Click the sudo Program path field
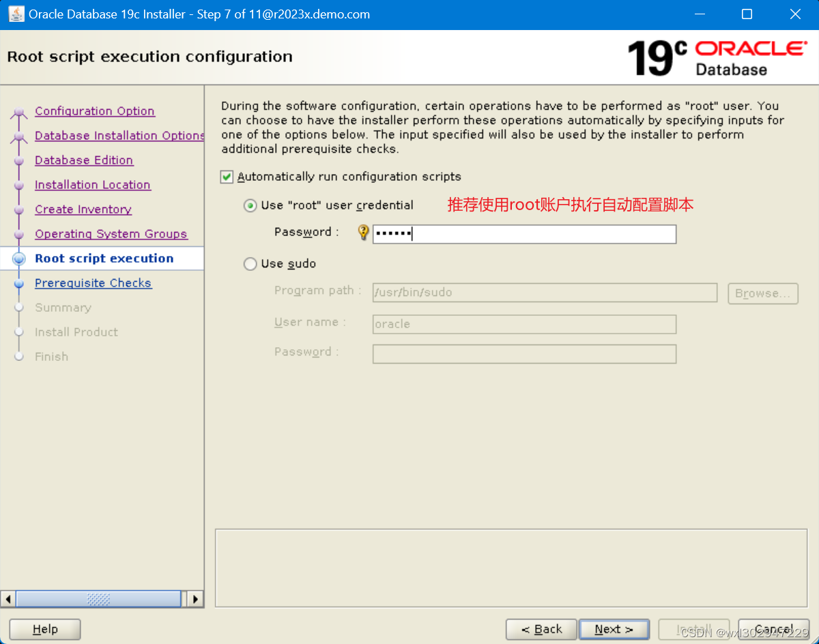 click(545, 293)
